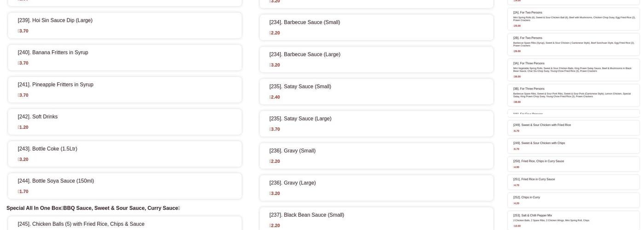Select Hoi Sin Sauce Dip (Large) item
Screen dimensions: 644x230
pos(125,26)
